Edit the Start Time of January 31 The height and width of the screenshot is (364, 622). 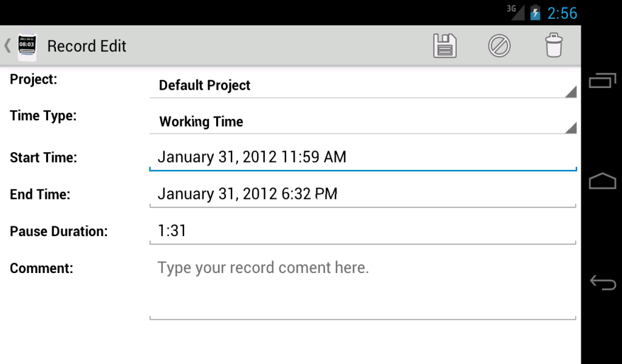click(x=363, y=157)
